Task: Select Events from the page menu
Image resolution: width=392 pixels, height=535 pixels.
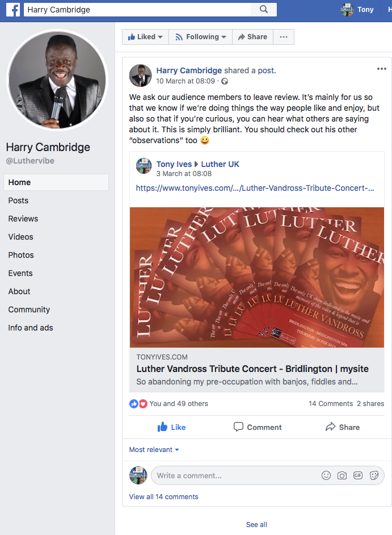Action: 20,273
